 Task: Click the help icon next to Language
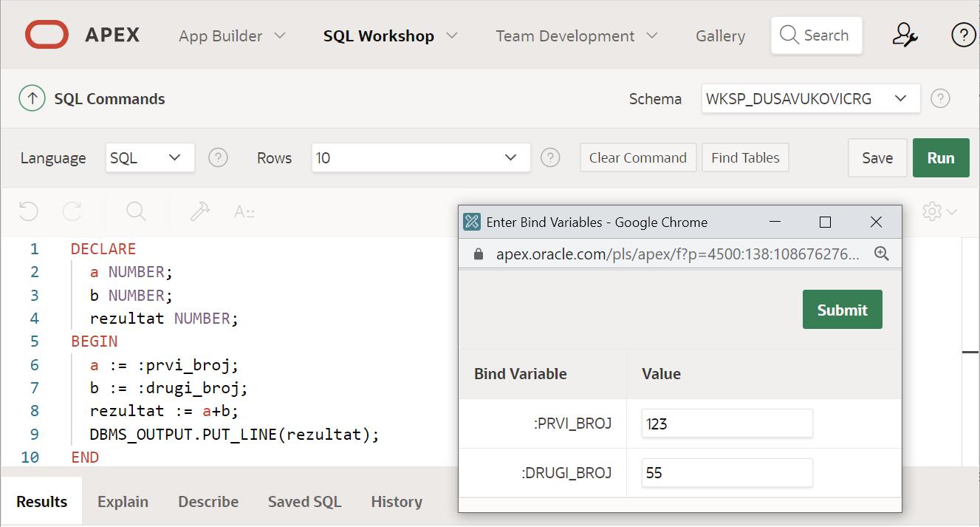point(218,157)
